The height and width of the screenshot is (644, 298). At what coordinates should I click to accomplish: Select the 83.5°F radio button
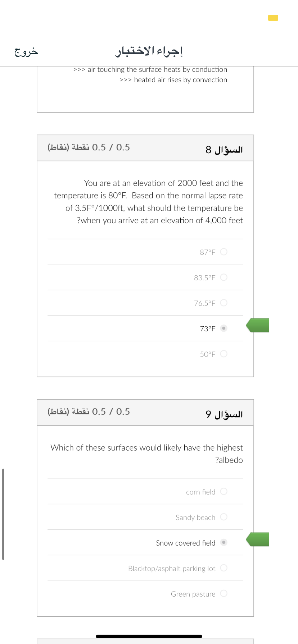pos(223,277)
